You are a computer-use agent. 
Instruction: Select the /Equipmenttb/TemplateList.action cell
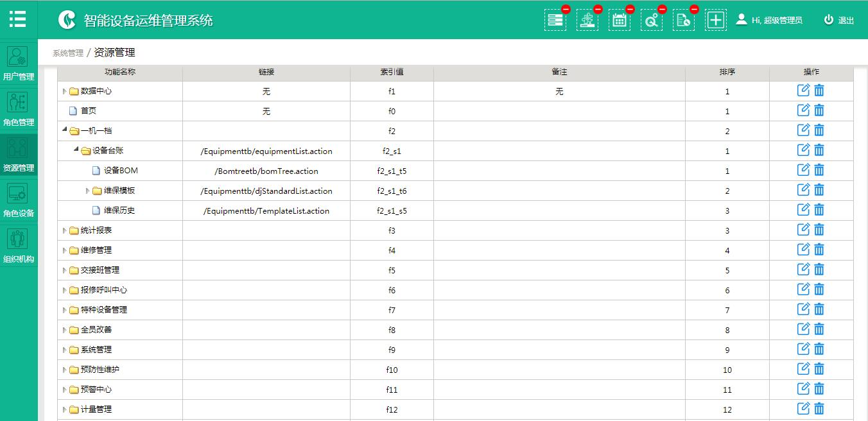[266, 211]
